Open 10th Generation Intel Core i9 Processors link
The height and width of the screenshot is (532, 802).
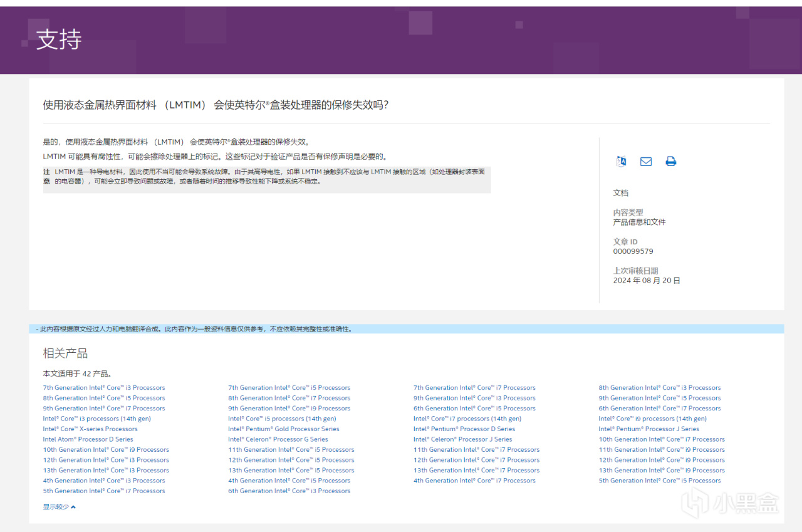pyautogui.click(x=106, y=450)
